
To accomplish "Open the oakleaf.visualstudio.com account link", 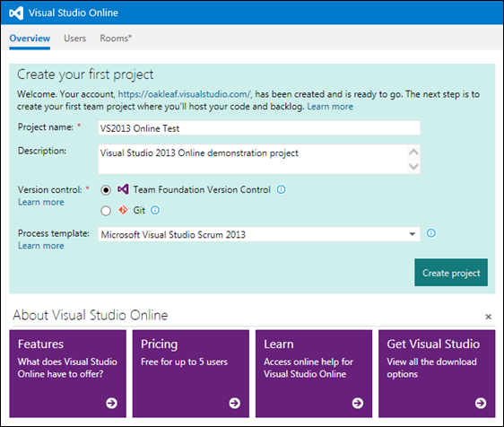I will 185,94.
